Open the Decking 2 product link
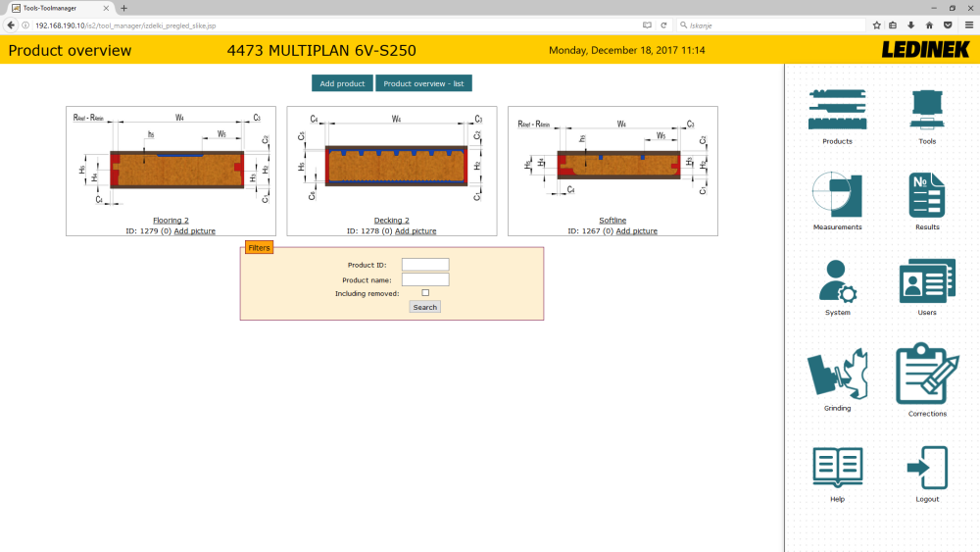 [391, 220]
